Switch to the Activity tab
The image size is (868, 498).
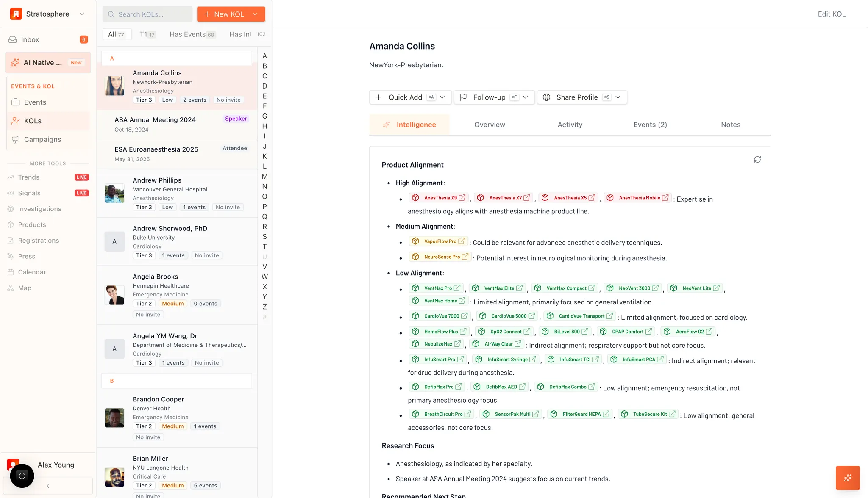point(570,125)
